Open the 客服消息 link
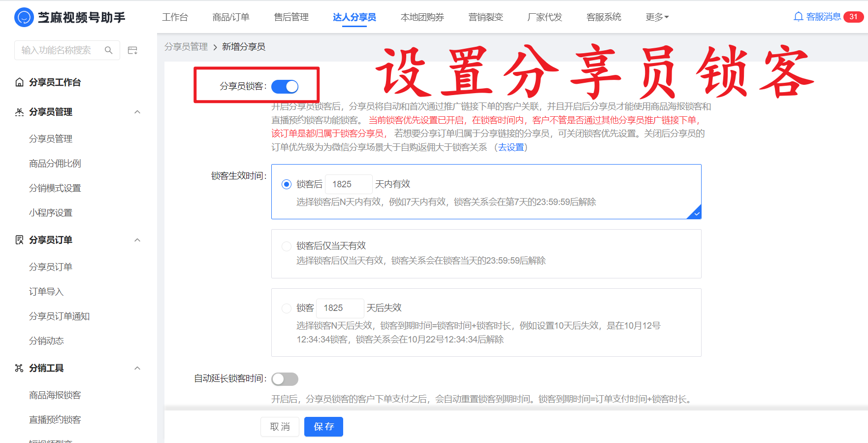Image resolution: width=868 pixels, height=443 pixels. [x=823, y=17]
